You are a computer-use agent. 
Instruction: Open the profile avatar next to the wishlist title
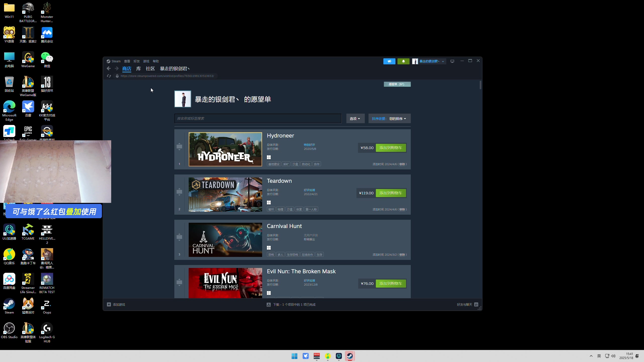(x=183, y=99)
